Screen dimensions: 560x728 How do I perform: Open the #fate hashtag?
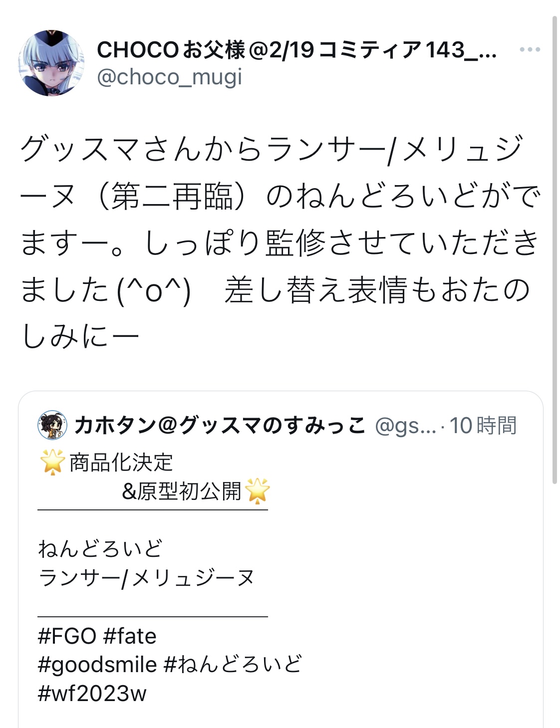[x=130, y=637]
